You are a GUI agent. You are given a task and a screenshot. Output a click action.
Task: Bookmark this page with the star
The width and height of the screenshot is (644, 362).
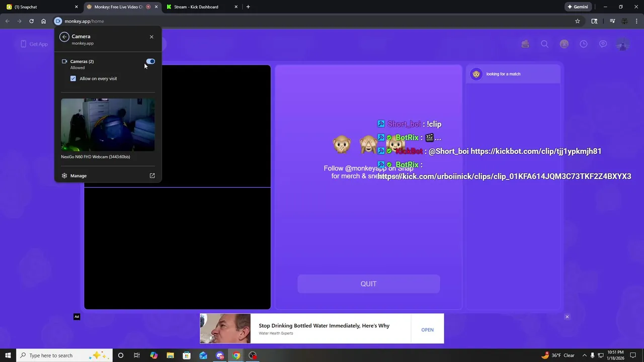(x=578, y=21)
